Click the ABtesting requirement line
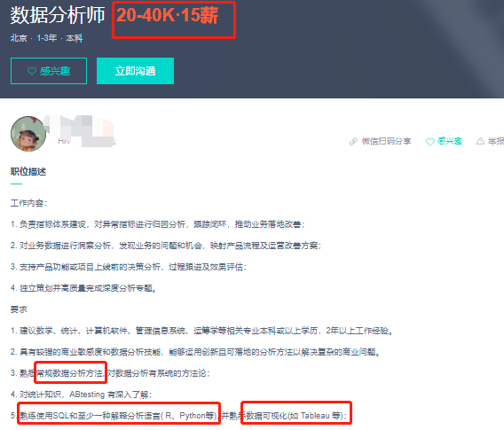 (81, 395)
